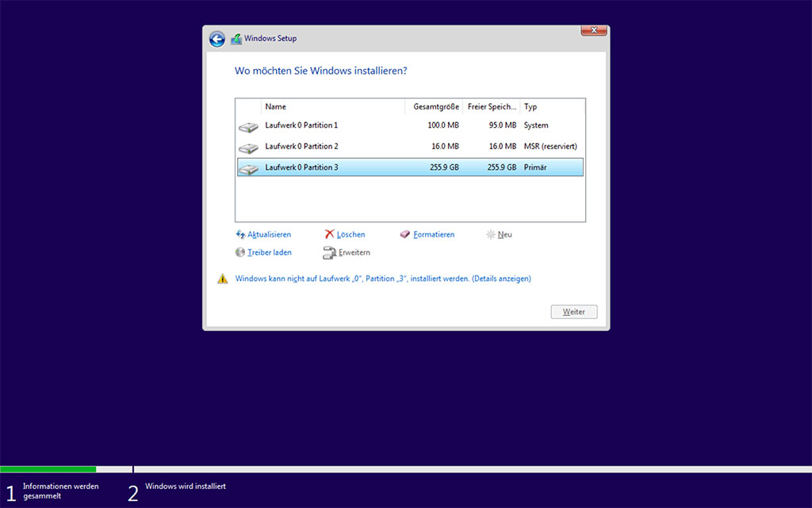Refresh the list via Aktualisieren link
This screenshot has height=508, width=812.
click(269, 234)
